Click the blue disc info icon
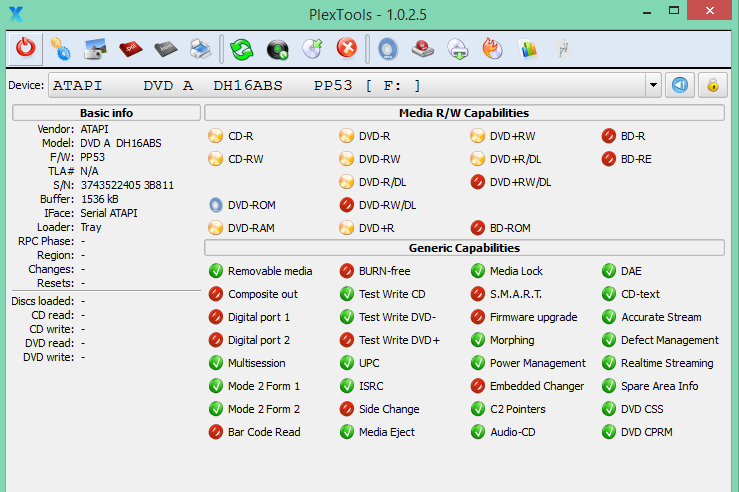The height and width of the screenshot is (492, 739). coord(388,49)
